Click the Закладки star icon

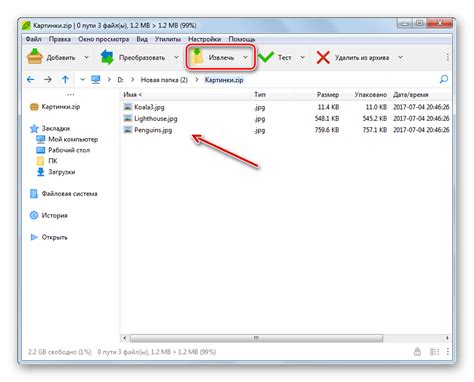point(34,128)
